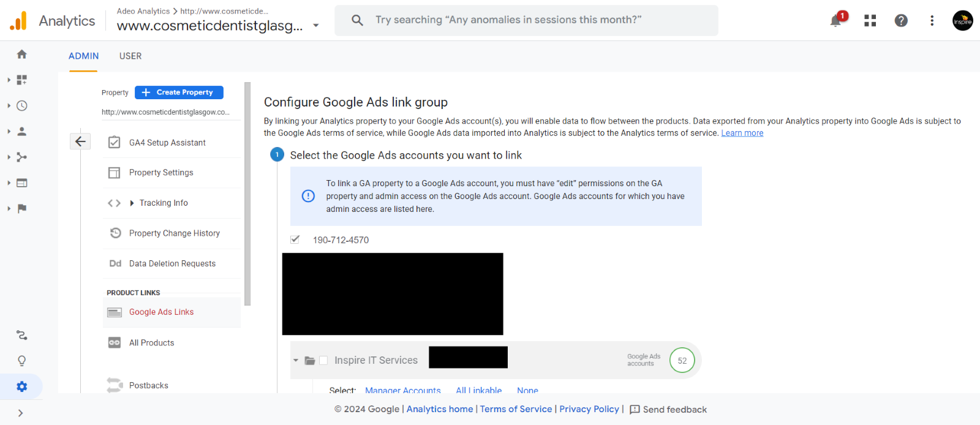Open the Behavior sidebar icon
The height and width of the screenshot is (425, 980).
point(22,183)
